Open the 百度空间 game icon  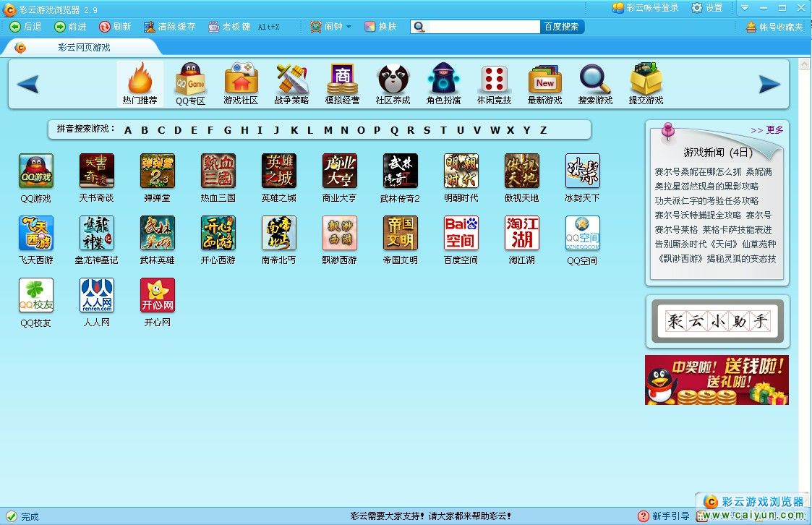(x=461, y=234)
